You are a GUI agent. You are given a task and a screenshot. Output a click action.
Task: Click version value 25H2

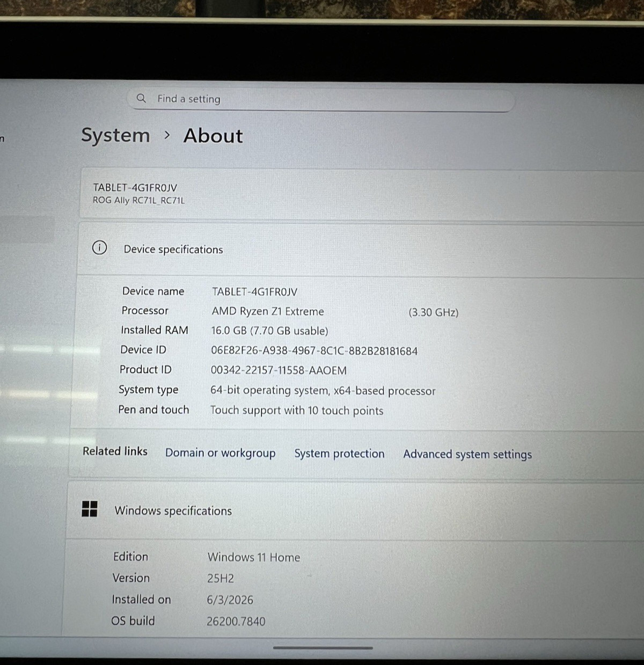(221, 579)
